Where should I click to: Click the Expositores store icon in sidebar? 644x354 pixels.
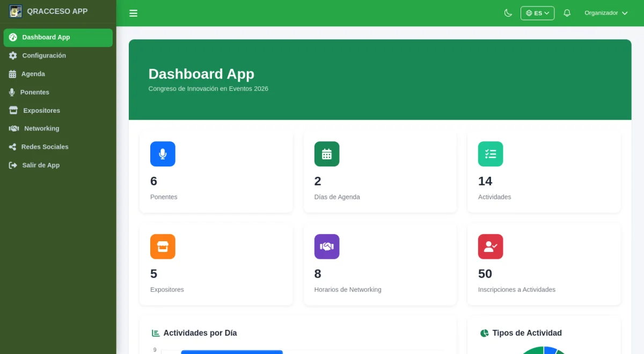(x=13, y=110)
